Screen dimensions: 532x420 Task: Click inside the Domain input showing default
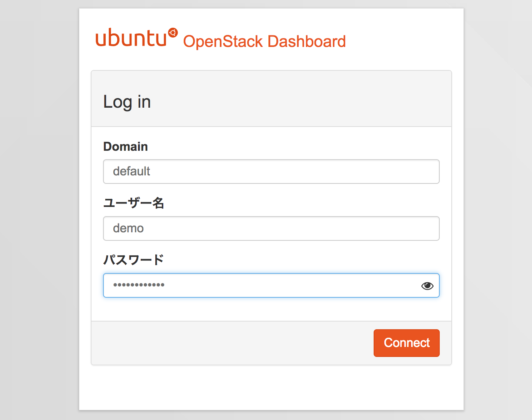[x=271, y=172]
